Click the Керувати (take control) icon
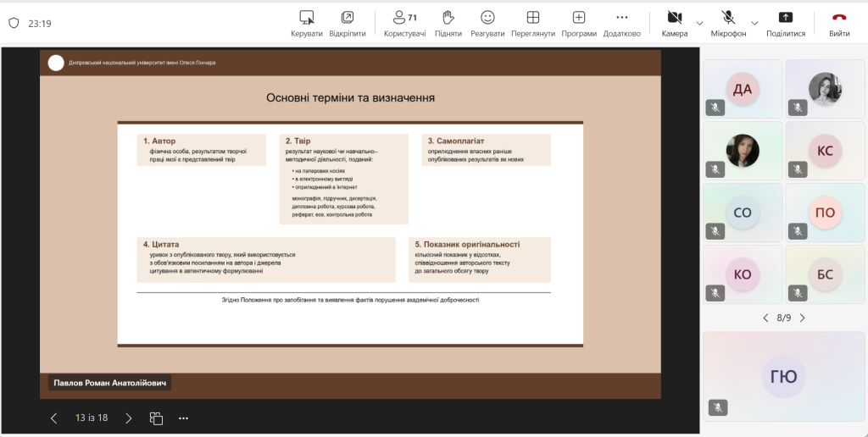This screenshot has height=437, width=868. tap(307, 18)
